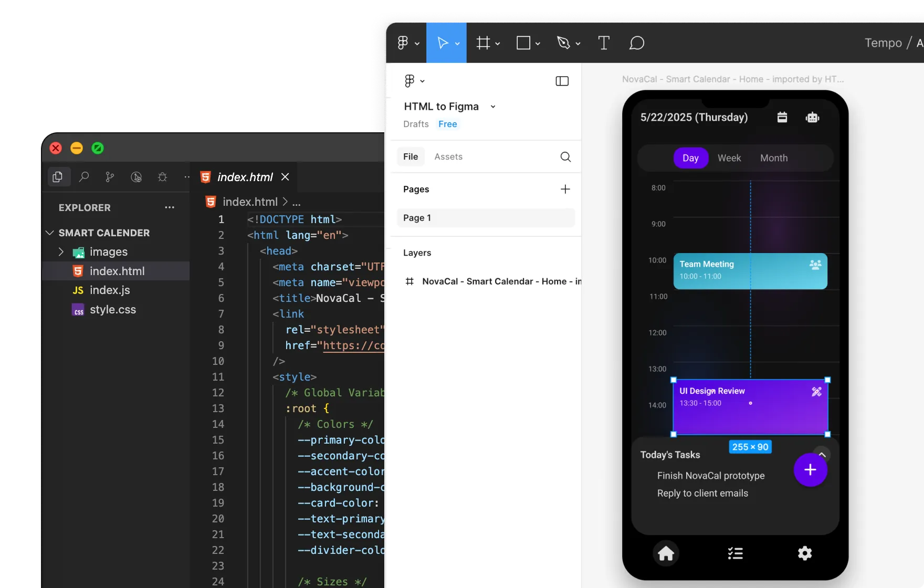
Task: Open Run and Debug view in VS Code
Action: pyautogui.click(x=136, y=177)
